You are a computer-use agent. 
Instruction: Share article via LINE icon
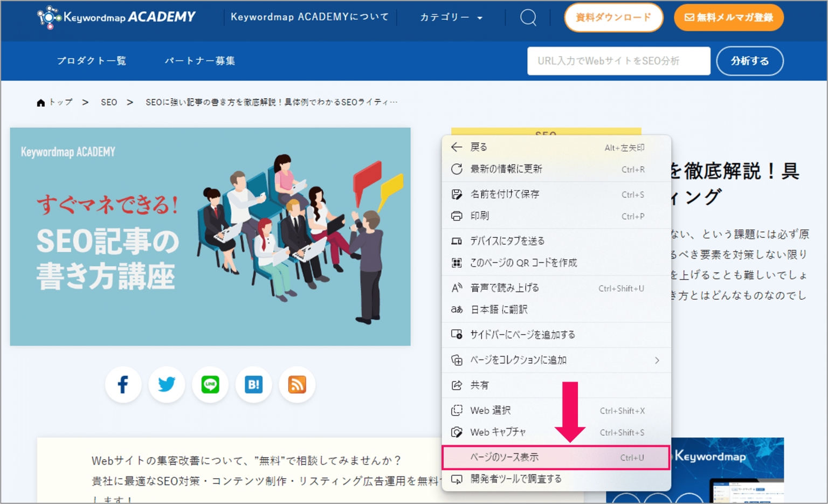[210, 384]
